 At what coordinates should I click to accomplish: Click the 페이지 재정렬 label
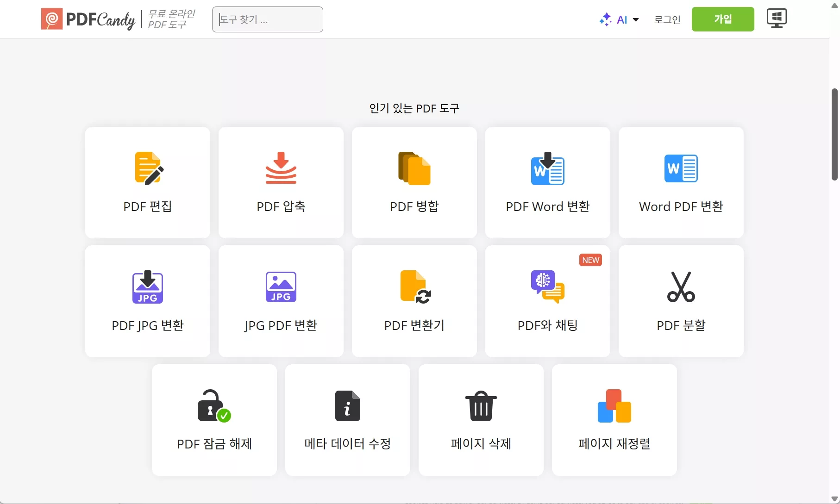pos(614,444)
